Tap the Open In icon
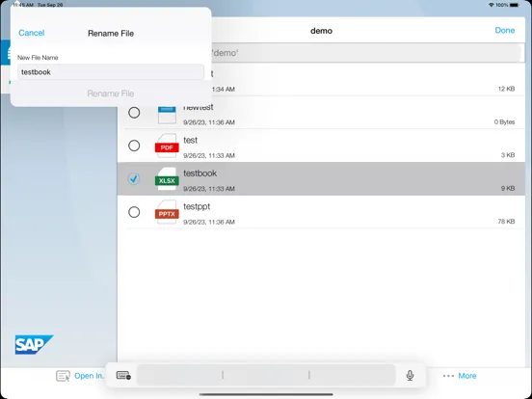The height and width of the screenshot is (399, 532). (x=63, y=376)
